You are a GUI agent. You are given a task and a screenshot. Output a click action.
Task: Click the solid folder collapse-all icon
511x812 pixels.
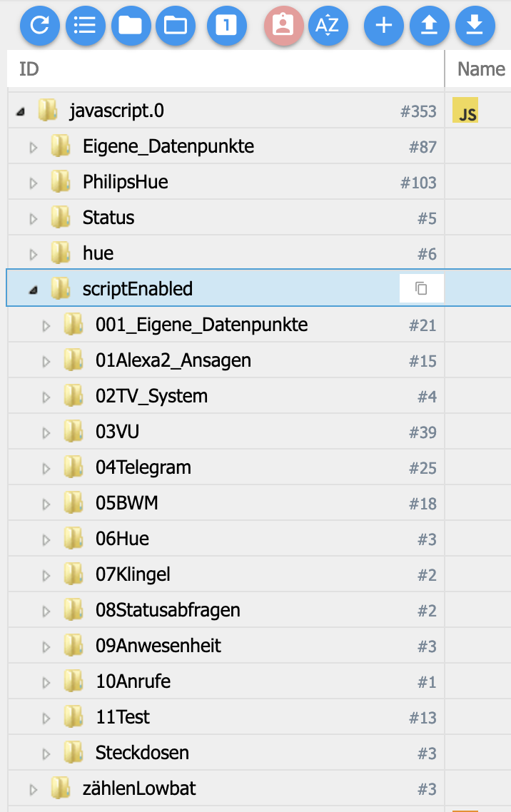[x=130, y=26]
